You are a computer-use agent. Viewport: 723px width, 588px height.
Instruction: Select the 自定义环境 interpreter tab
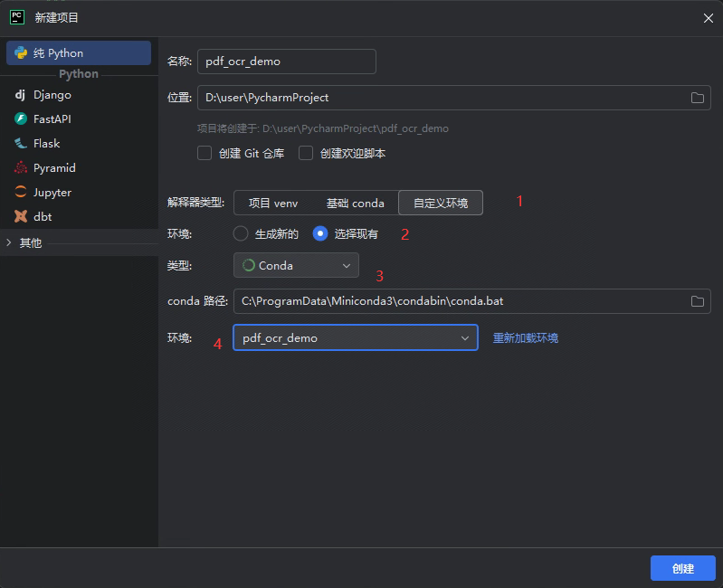441,203
